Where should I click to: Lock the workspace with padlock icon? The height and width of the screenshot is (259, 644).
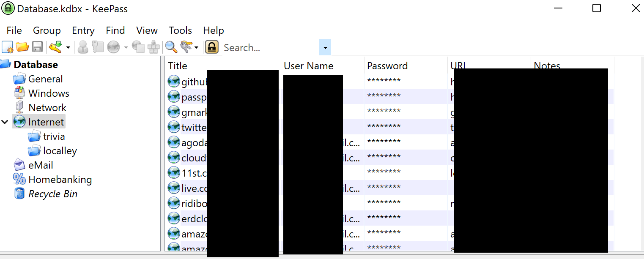tap(212, 47)
